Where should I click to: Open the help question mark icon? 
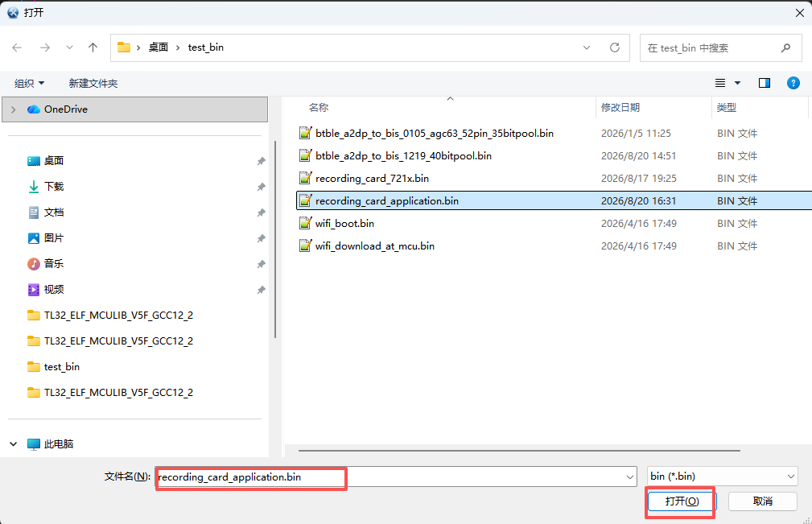coord(793,83)
